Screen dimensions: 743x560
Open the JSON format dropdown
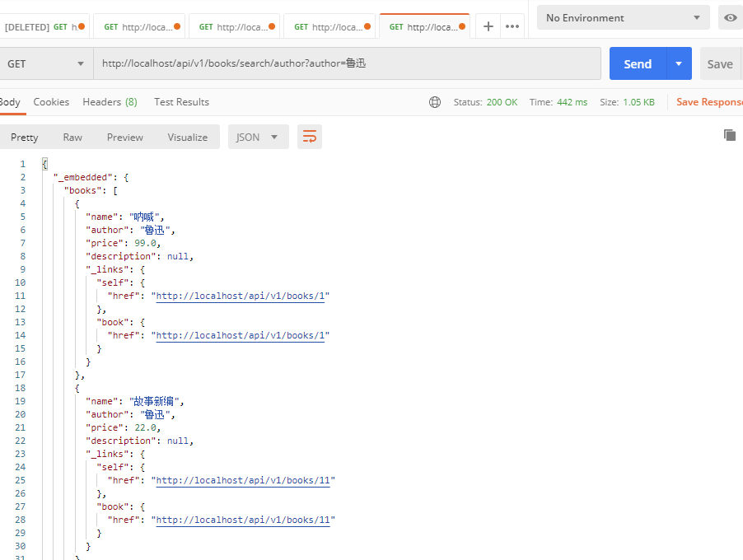pyautogui.click(x=258, y=138)
